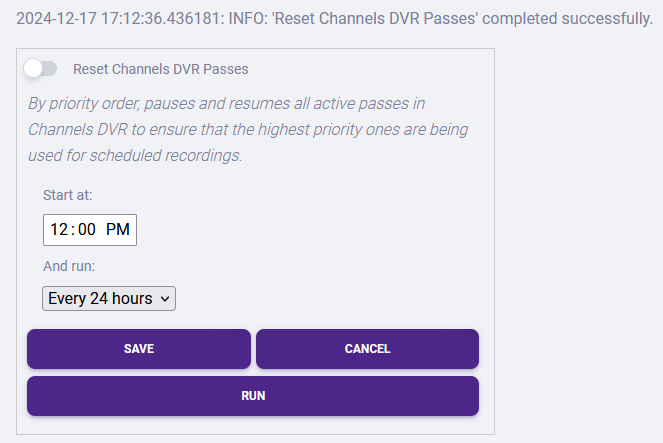Click the 'Channels DVR to ensure' description line

click(x=248, y=129)
